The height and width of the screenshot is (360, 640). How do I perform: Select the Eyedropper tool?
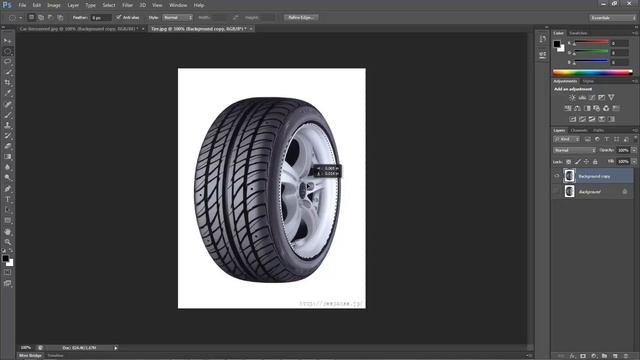(x=7, y=93)
